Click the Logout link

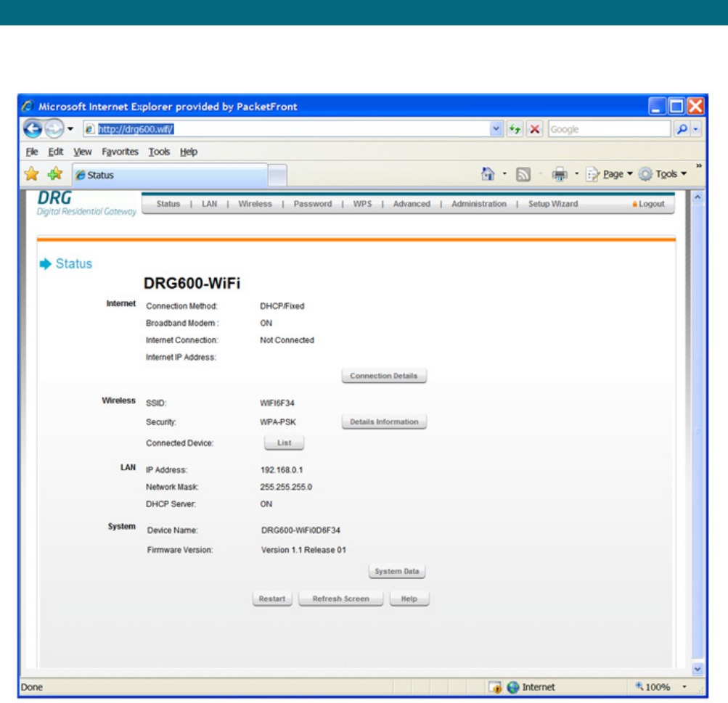pos(649,204)
